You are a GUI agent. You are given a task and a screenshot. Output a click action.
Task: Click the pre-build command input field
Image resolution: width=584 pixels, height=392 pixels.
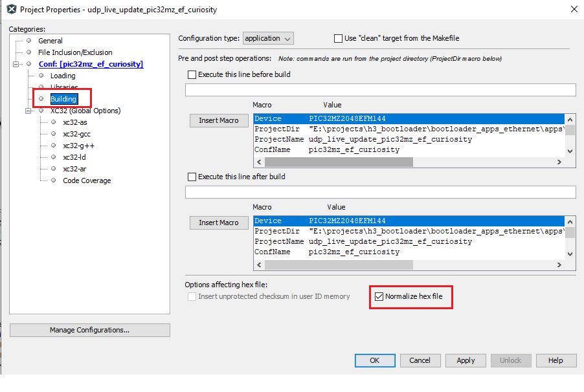[x=380, y=90]
